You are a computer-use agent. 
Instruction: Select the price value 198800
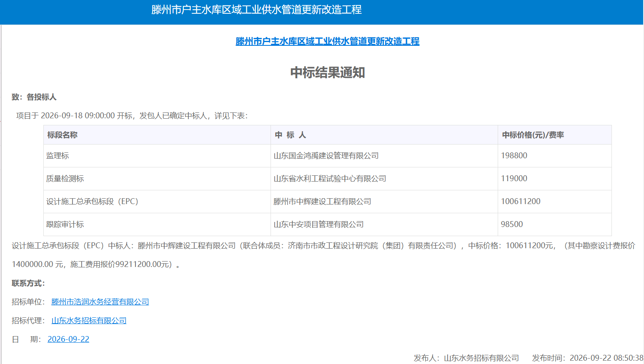[x=514, y=156]
